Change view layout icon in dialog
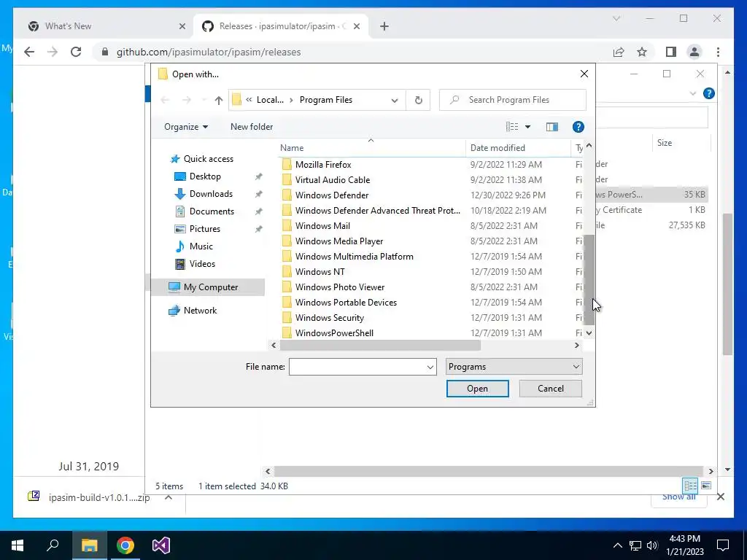 tap(512, 127)
